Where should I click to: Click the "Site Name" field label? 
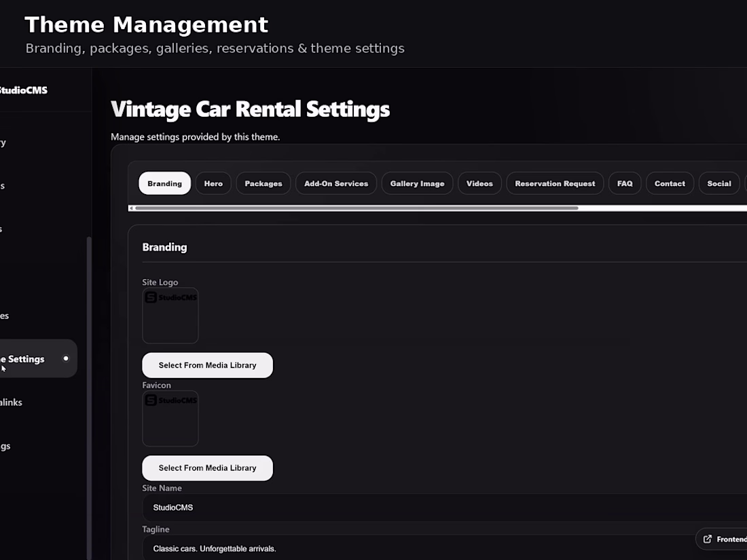pyautogui.click(x=162, y=488)
